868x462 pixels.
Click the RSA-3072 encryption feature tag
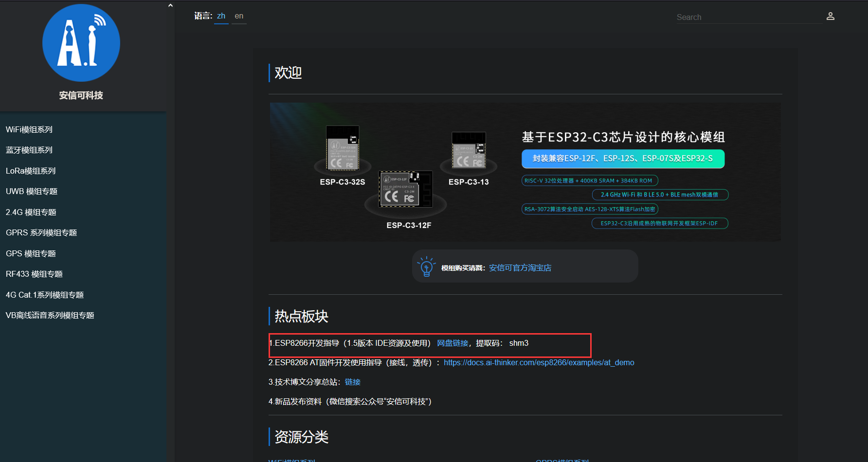[x=590, y=209]
